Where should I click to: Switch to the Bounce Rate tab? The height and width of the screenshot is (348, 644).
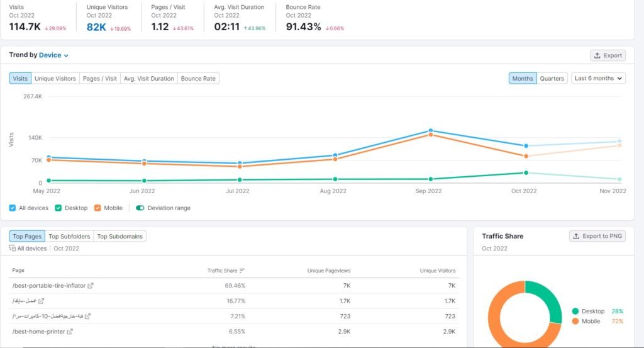pos(198,79)
